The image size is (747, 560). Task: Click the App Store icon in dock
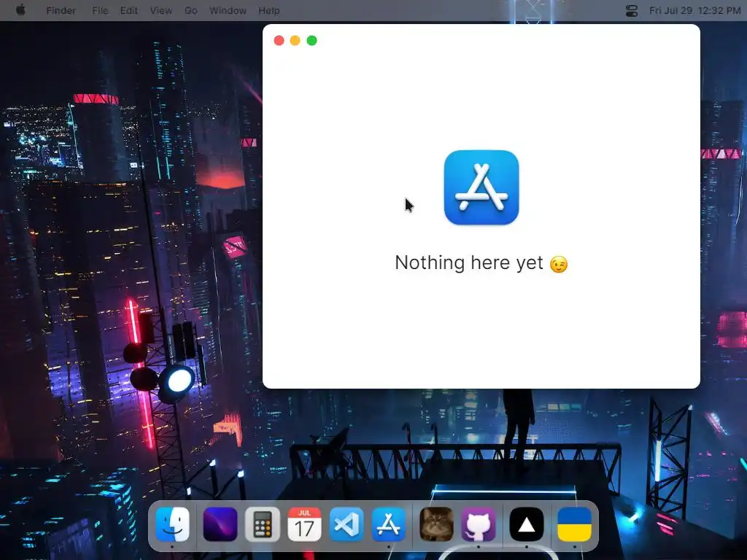[x=388, y=524]
